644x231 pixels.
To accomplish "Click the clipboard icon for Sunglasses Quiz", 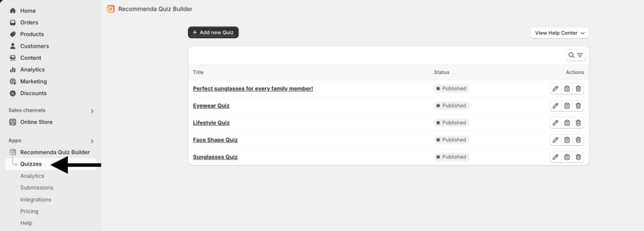I will click(x=567, y=157).
